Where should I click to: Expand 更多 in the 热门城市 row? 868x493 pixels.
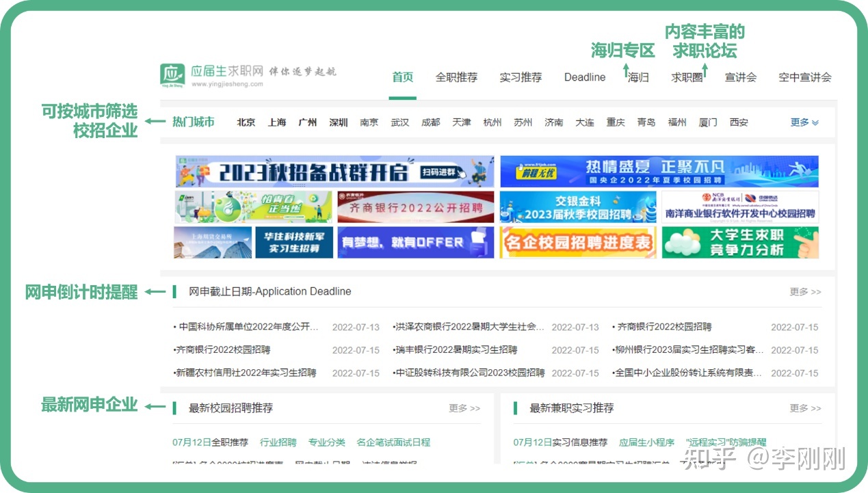point(804,122)
